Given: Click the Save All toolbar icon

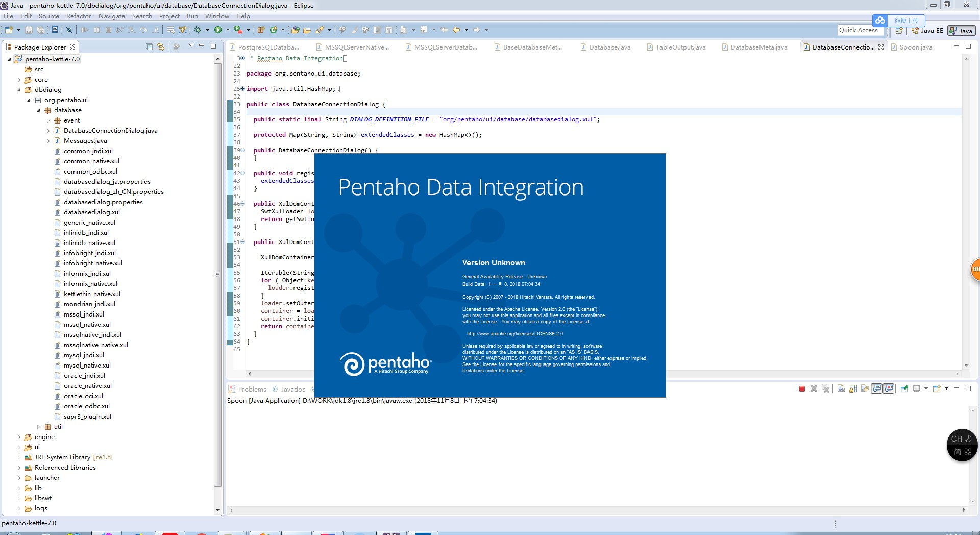Looking at the screenshot, I should click(40, 30).
